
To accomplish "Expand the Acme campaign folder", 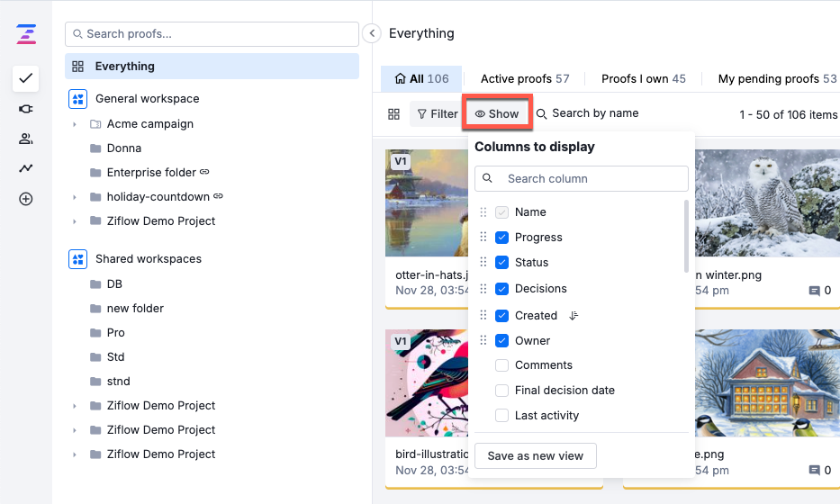I will pyautogui.click(x=75, y=124).
